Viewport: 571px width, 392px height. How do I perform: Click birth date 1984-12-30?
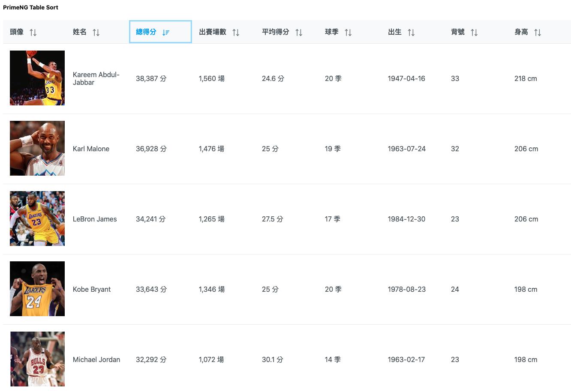(x=407, y=219)
